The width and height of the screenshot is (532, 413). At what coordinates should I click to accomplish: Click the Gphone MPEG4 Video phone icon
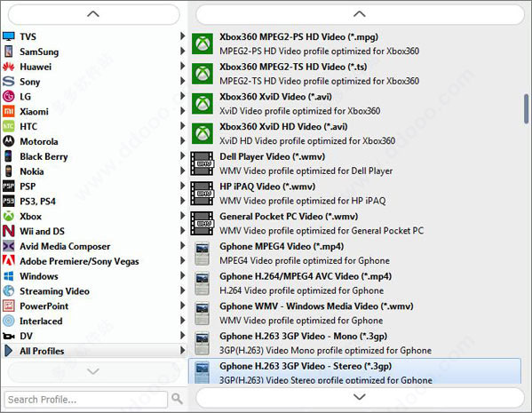[202, 253]
